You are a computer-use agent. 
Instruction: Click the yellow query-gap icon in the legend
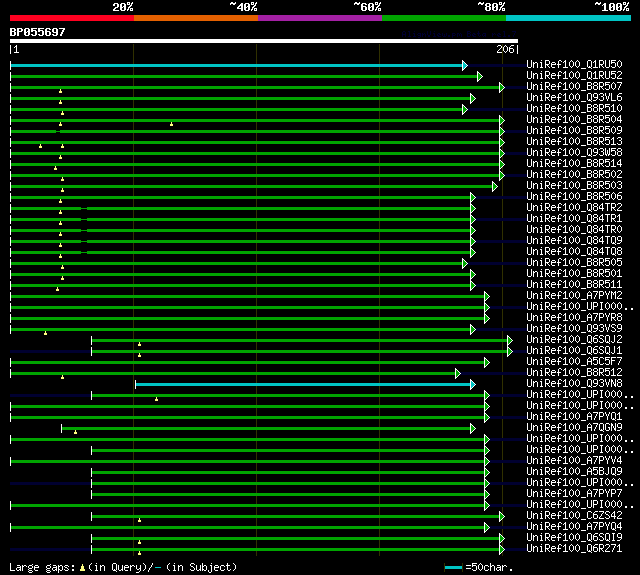82,567
